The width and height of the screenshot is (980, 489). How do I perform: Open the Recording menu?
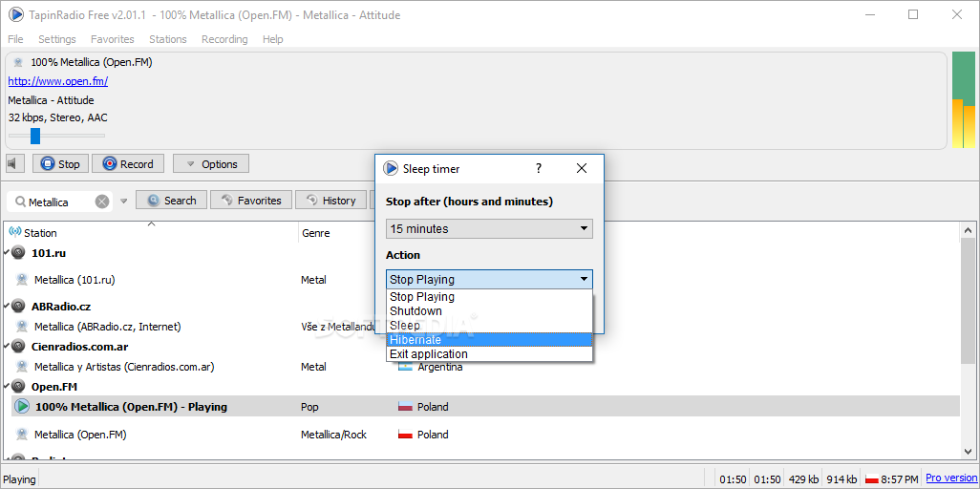224,39
